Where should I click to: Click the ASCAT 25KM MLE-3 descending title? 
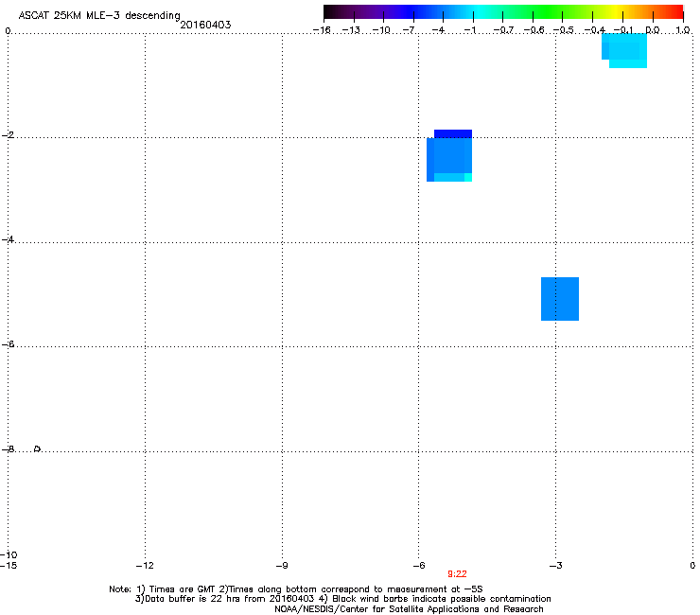pos(99,15)
